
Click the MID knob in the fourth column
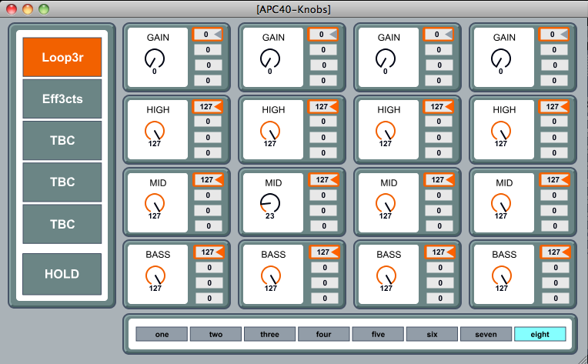[x=501, y=204]
